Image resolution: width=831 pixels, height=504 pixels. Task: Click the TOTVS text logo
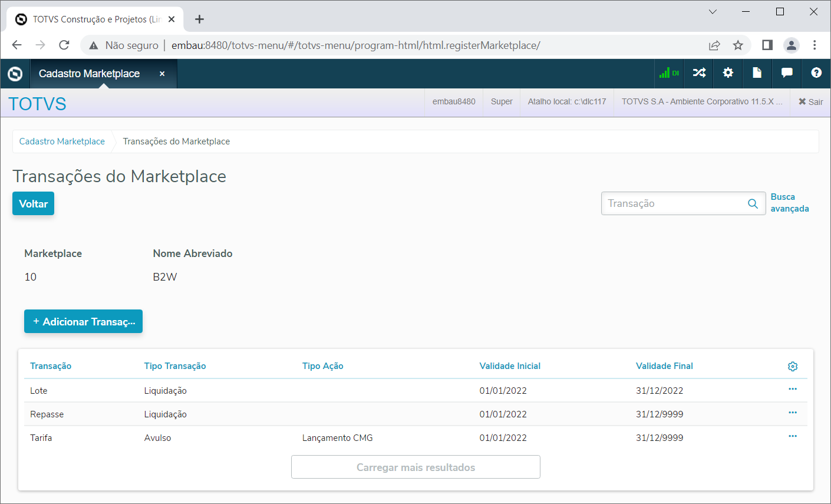tap(37, 104)
